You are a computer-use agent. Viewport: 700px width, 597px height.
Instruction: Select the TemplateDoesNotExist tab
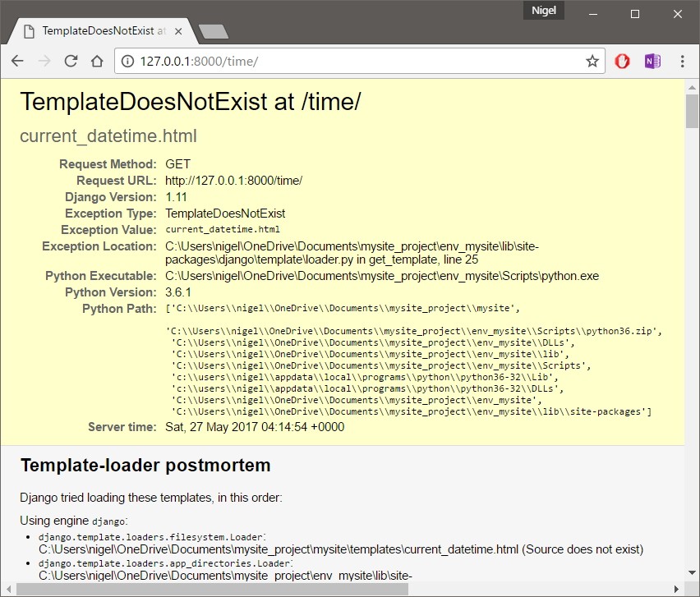point(104,31)
